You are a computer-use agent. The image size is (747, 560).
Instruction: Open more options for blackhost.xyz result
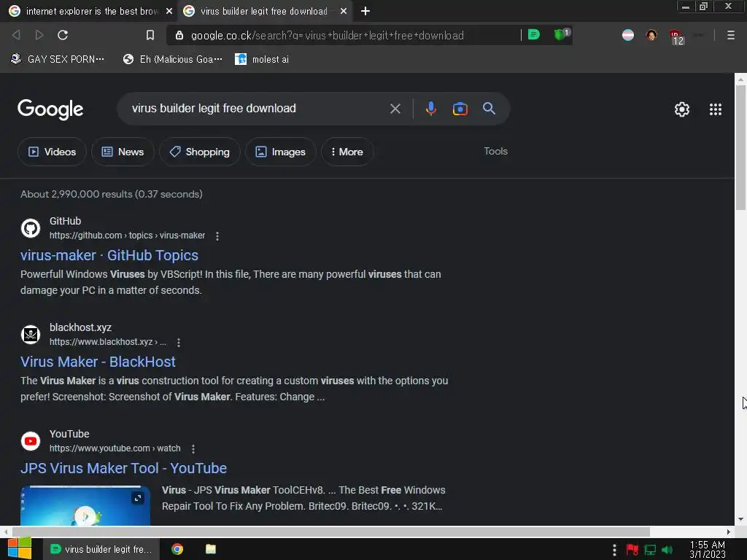(178, 343)
